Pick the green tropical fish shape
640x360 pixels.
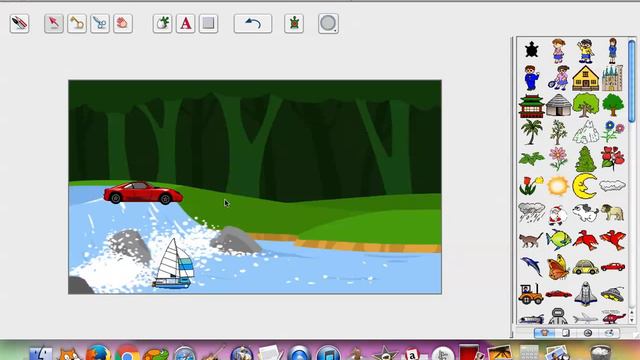click(x=558, y=240)
